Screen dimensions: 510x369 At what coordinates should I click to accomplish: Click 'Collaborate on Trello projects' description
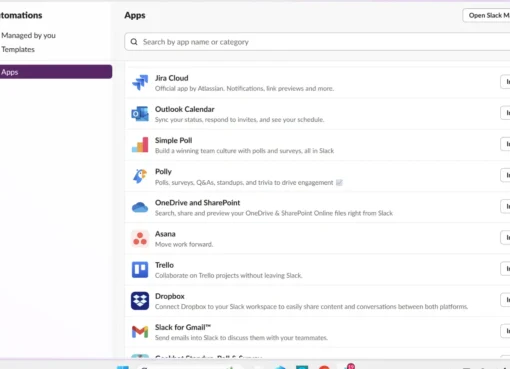[x=229, y=275]
